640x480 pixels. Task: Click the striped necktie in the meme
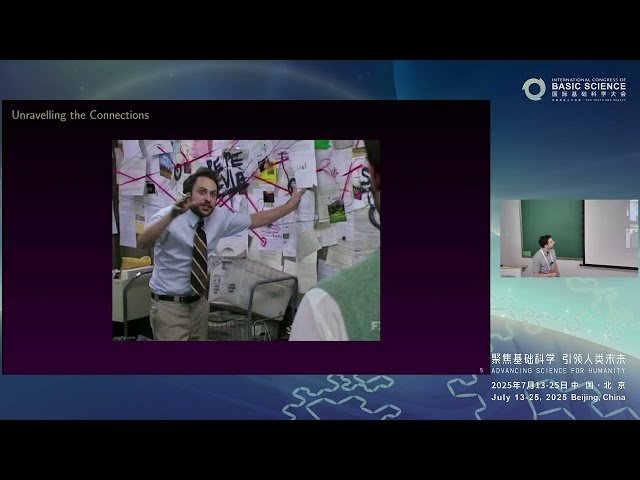[x=199, y=258]
